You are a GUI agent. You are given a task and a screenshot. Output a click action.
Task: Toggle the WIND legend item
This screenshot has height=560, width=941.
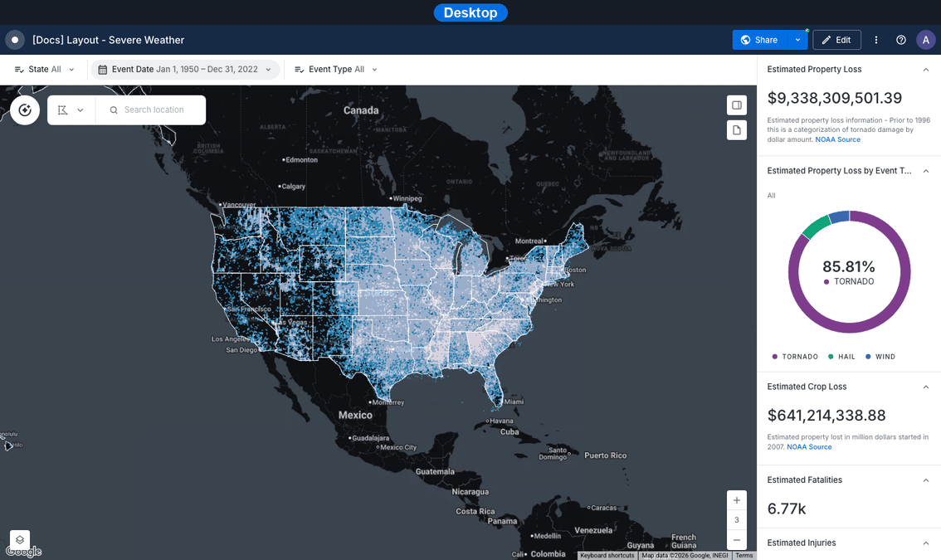880,357
